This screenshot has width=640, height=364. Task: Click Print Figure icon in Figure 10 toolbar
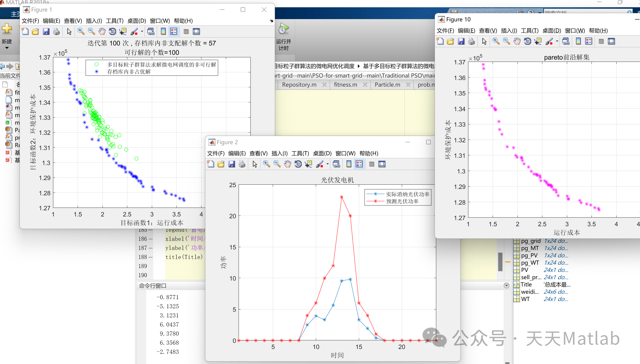[471, 42]
